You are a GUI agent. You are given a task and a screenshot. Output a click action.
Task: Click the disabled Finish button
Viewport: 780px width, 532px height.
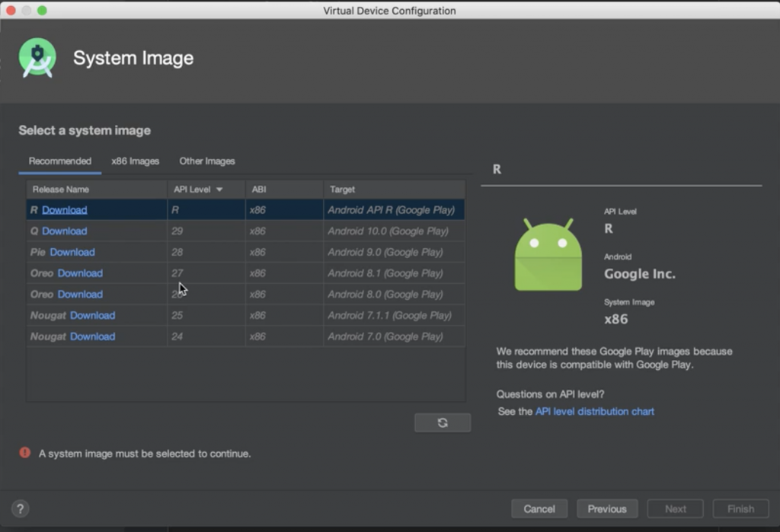click(740, 508)
